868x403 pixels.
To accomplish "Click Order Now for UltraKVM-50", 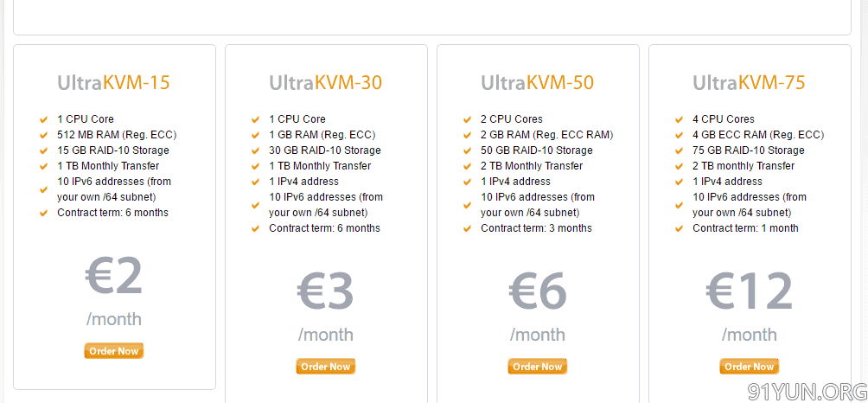I will (x=538, y=367).
